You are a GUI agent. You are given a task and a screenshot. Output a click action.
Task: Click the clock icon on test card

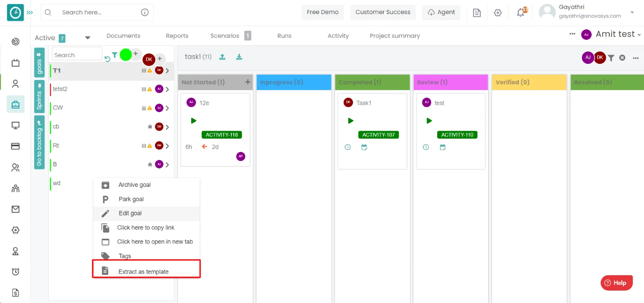click(426, 147)
